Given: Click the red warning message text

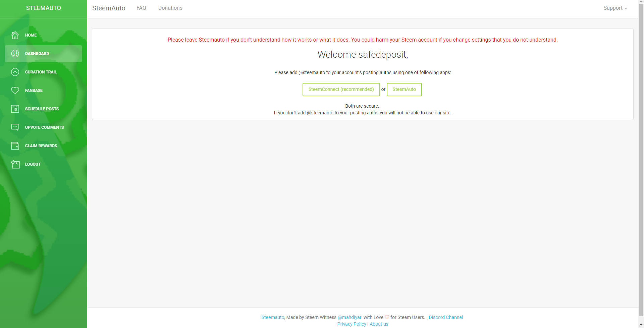Looking at the screenshot, I should point(363,40).
